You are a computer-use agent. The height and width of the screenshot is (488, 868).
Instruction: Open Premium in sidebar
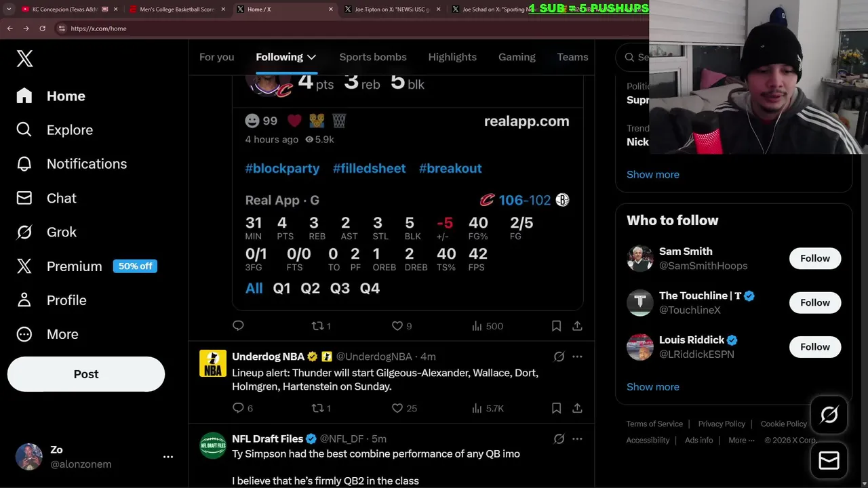click(x=87, y=266)
